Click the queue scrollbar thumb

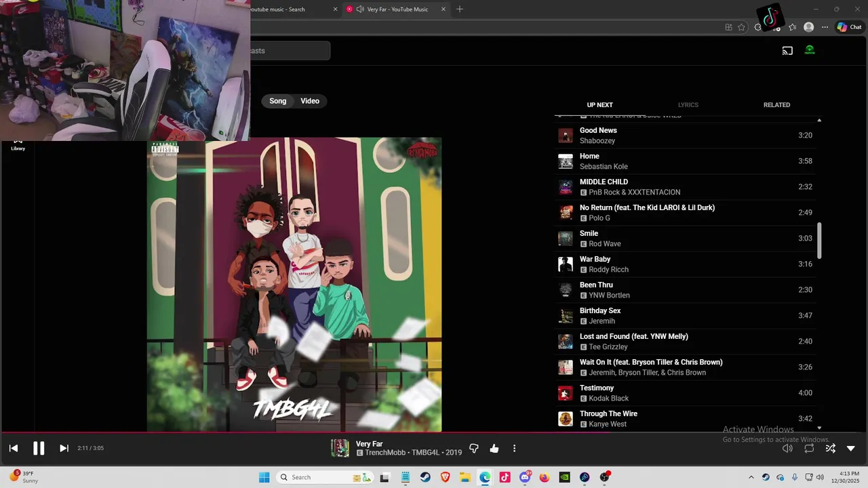click(x=819, y=241)
